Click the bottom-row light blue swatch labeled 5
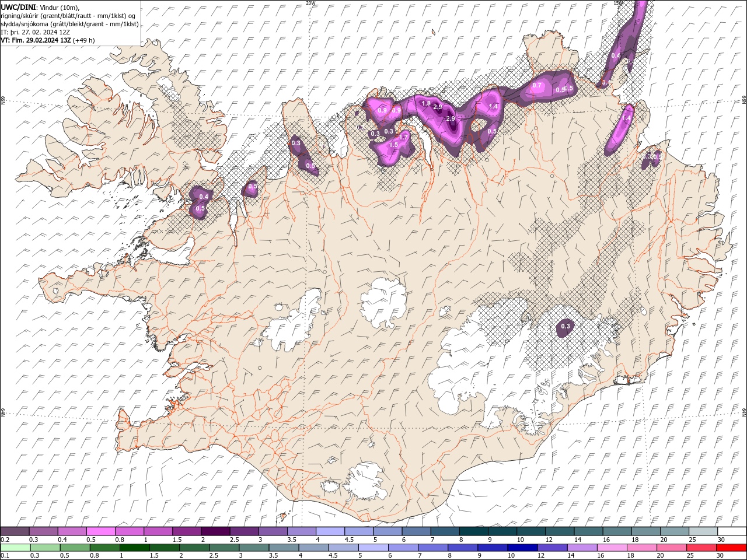Viewport: 747px width, 560px height. point(373,548)
